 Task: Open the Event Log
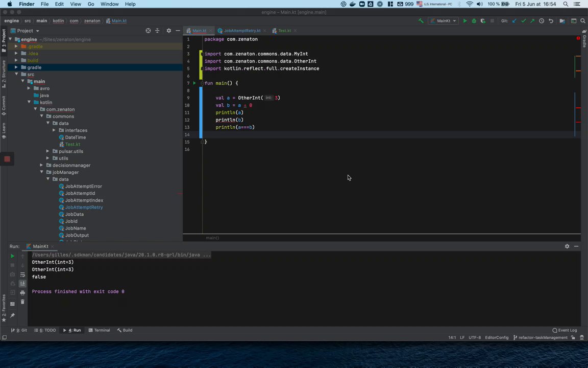click(565, 330)
